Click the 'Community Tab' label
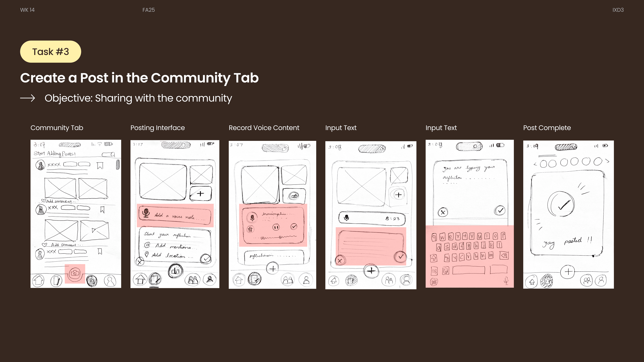 pyautogui.click(x=57, y=128)
